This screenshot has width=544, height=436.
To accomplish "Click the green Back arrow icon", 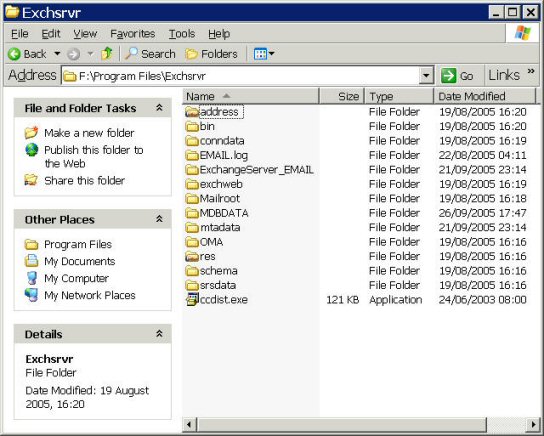I will (14, 54).
